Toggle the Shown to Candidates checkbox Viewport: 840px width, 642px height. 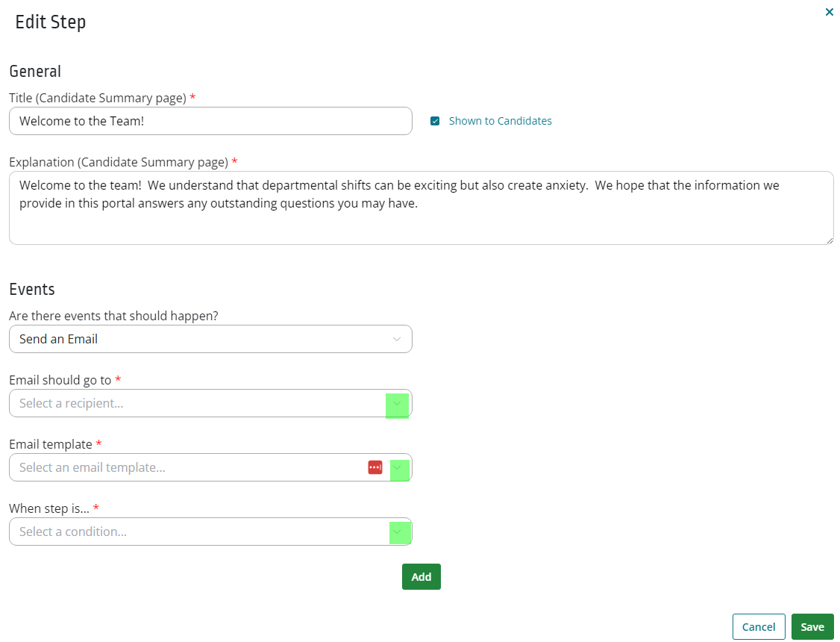(x=435, y=121)
